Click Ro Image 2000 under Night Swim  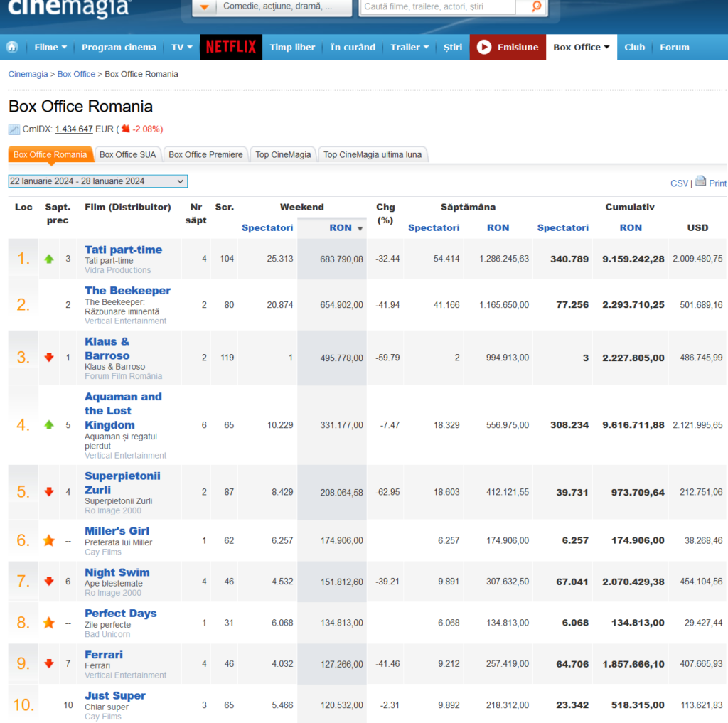[x=113, y=593]
